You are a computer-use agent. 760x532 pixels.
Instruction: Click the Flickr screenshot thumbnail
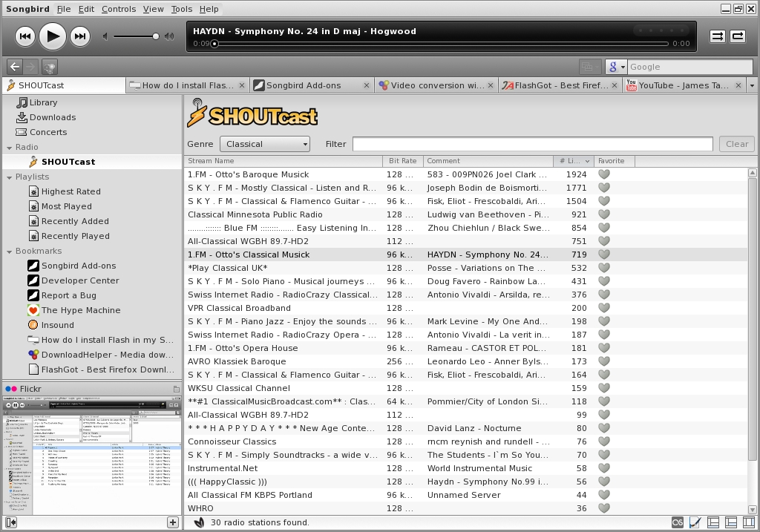pyautogui.click(x=92, y=456)
